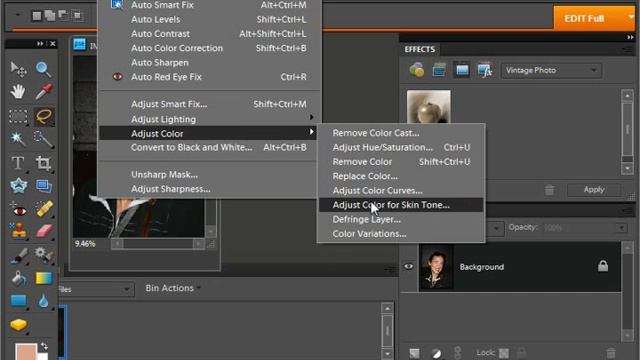The width and height of the screenshot is (640, 360).
Task: Click the Effects panel trash icon
Action: click(x=549, y=190)
